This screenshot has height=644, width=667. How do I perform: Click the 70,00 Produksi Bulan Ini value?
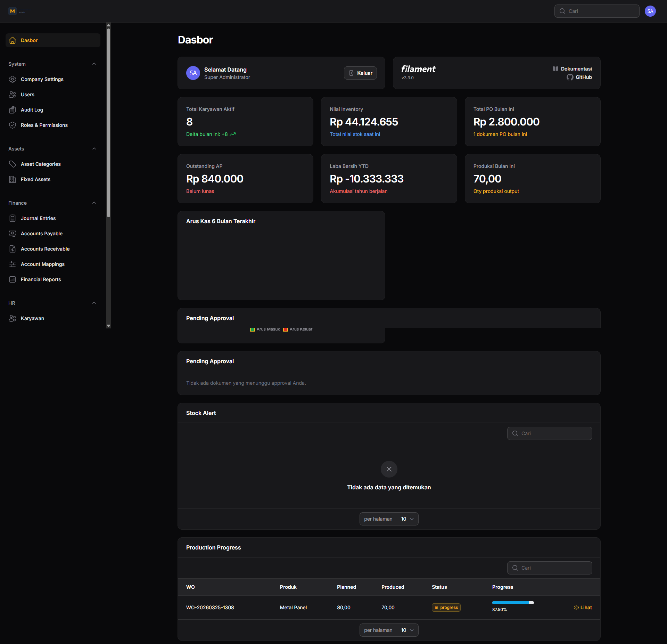(487, 179)
